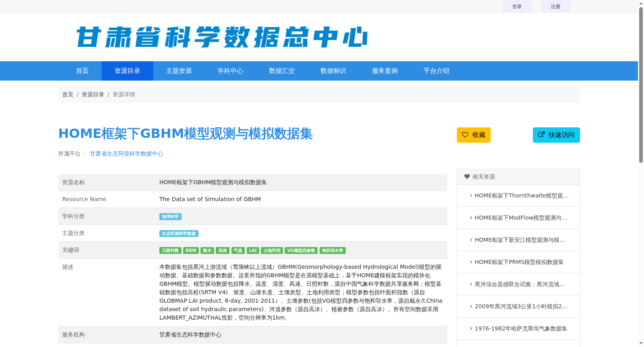This screenshot has width=644, height=347.
Task: Open related resource HOME框架下Thornthwaite模型观测
Action: [522, 195]
